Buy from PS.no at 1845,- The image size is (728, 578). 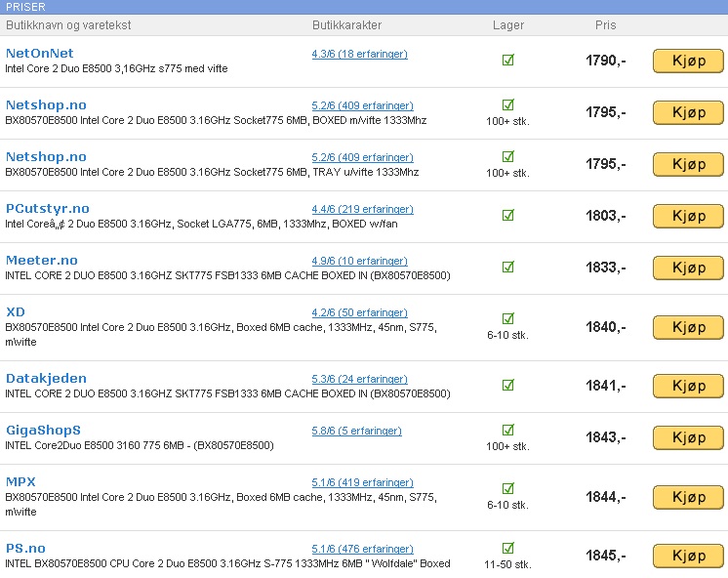pyautogui.click(x=688, y=557)
